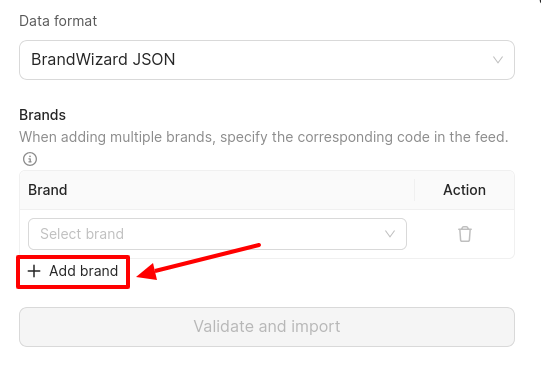
Task: Click empty space in Data format combo box
Action: (331, 60)
